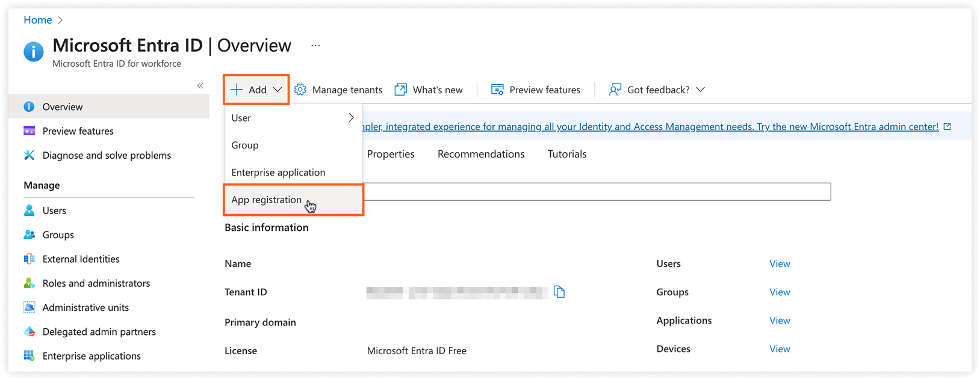Screen dimensions: 980x380
Task: Click the Manage section heading
Action: click(42, 185)
